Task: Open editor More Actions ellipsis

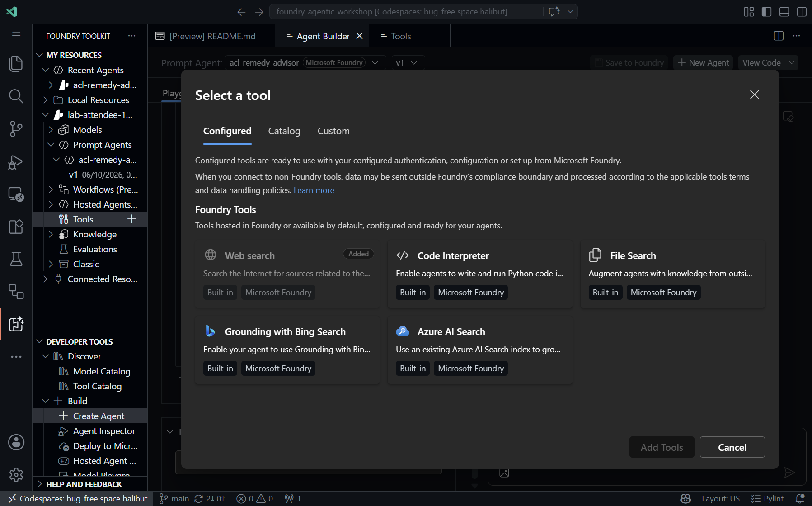Action: (796, 36)
